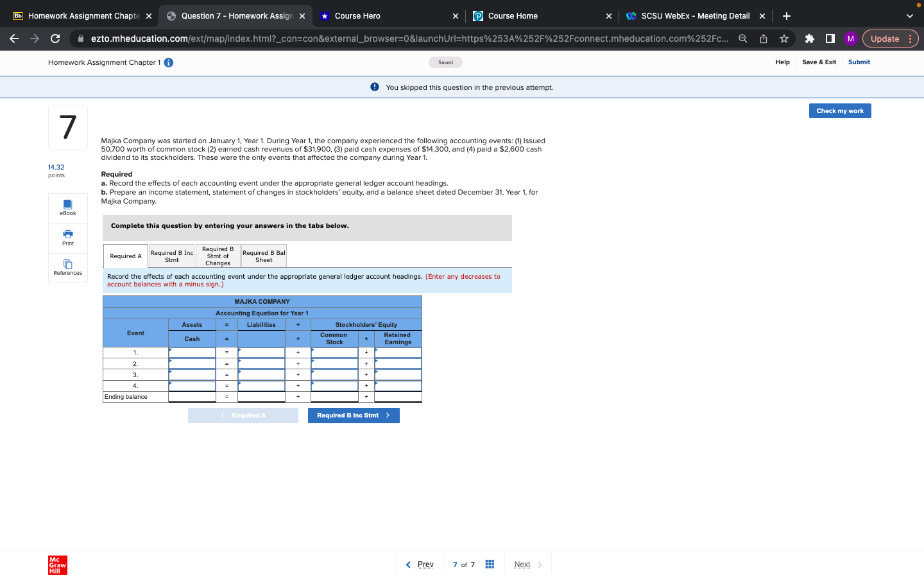
Task: Click the Cash input cell for event 1
Action: tap(192, 352)
